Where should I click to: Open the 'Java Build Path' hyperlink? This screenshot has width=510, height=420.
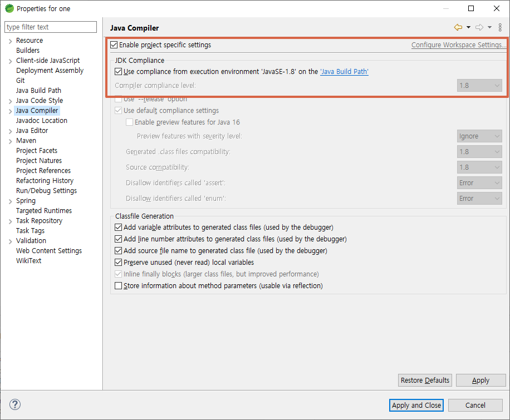[344, 72]
